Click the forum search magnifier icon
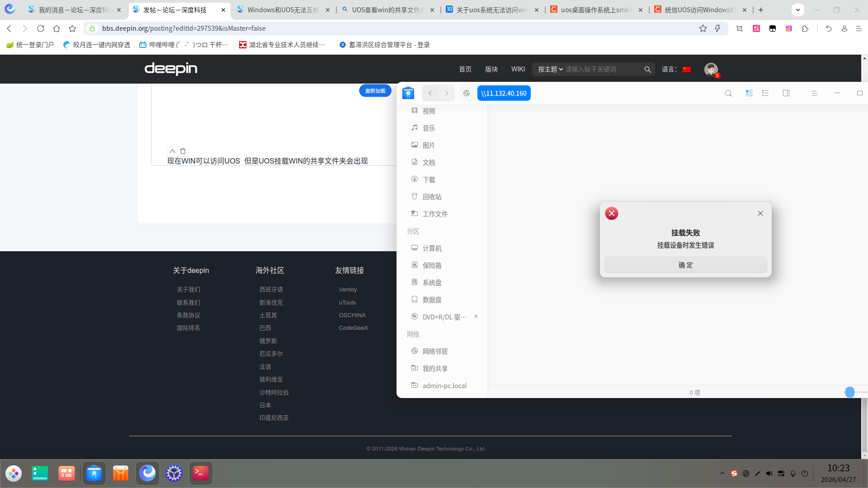 (x=647, y=69)
